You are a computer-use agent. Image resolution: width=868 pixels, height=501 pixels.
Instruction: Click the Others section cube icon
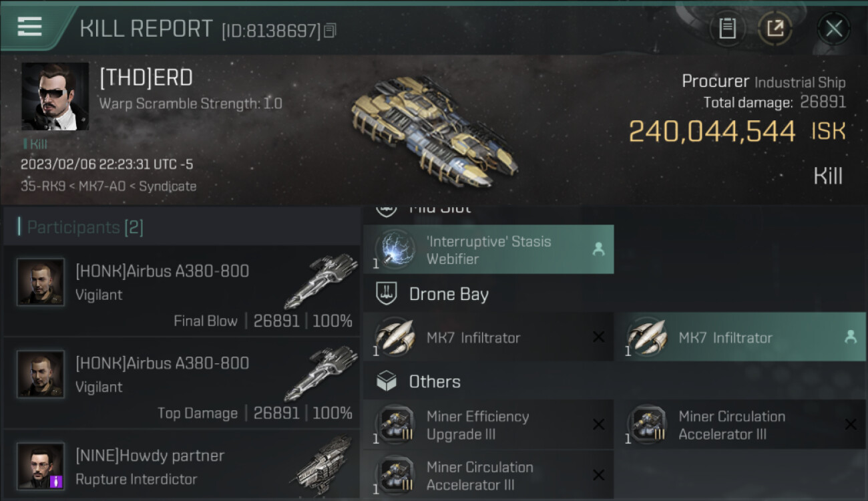(x=387, y=381)
